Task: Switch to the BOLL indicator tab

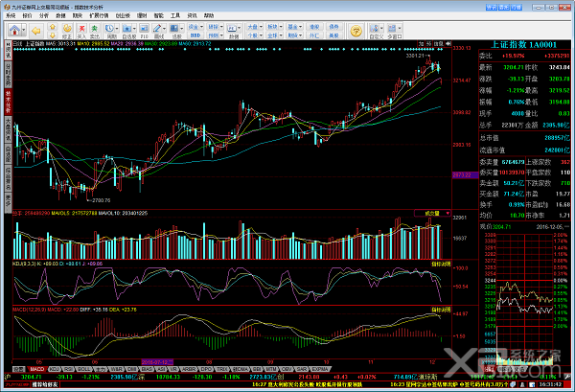Action: click(x=84, y=369)
